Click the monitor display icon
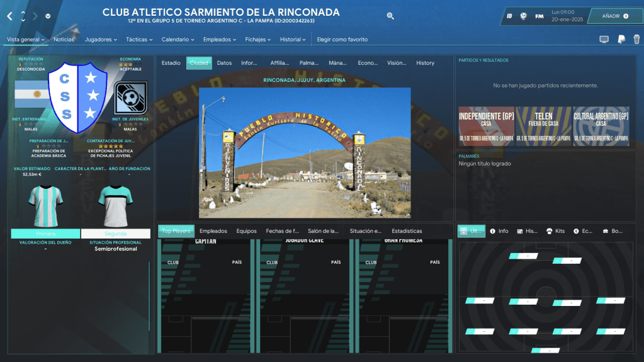 [x=604, y=40]
